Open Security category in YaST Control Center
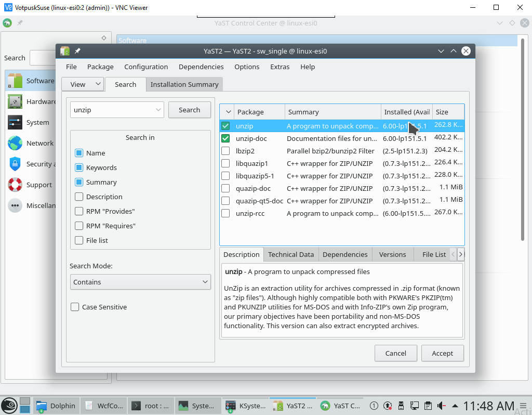The width and height of the screenshot is (532, 415). point(31,164)
